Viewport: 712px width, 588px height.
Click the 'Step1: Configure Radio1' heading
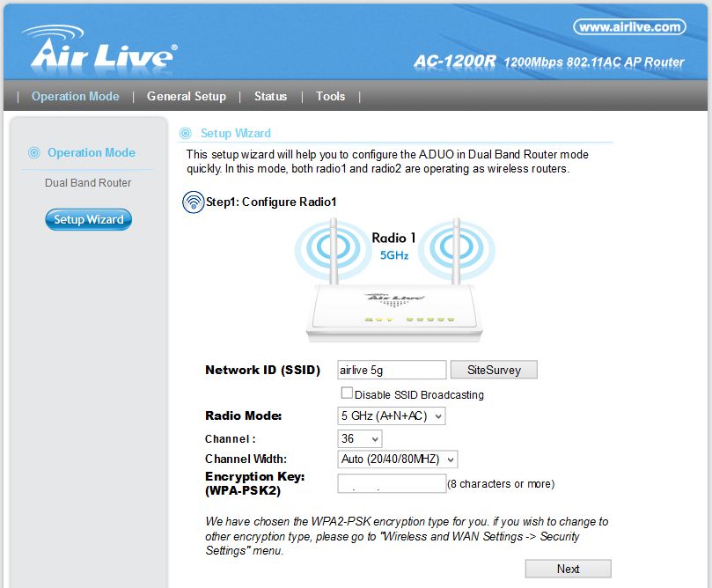coord(271,202)
